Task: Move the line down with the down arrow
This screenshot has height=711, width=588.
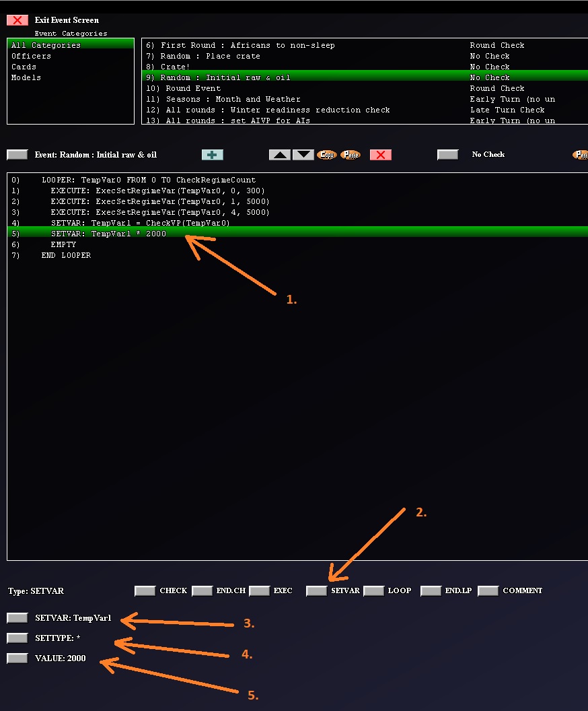Action: click(x=303, y=155)
